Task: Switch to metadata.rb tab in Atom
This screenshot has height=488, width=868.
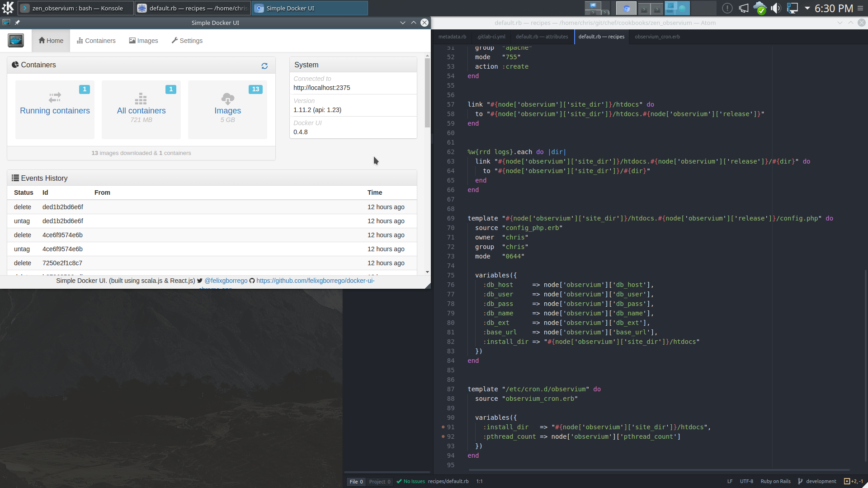Action: [452, 37]
